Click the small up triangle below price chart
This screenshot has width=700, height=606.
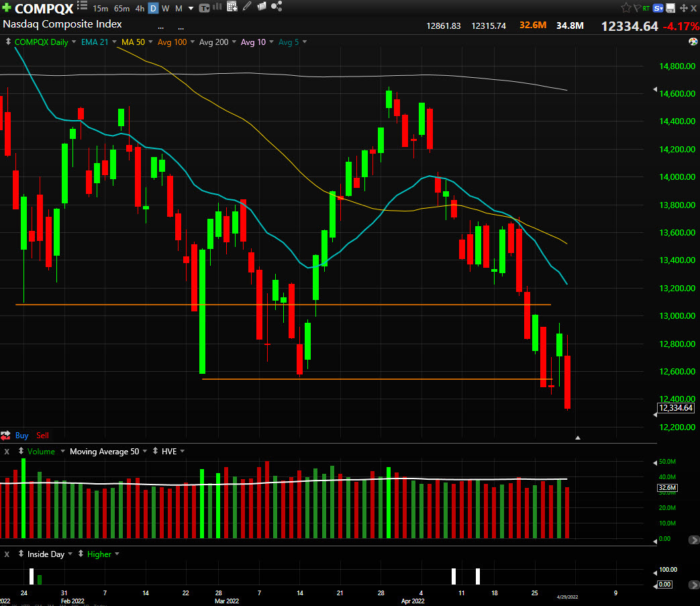(x=578, y=438)
